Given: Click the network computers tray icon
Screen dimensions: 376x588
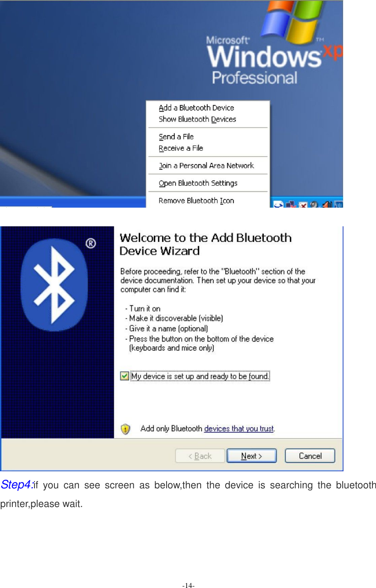Looking at the screenshot, I should pyautogui.click(x=291, y=204).
